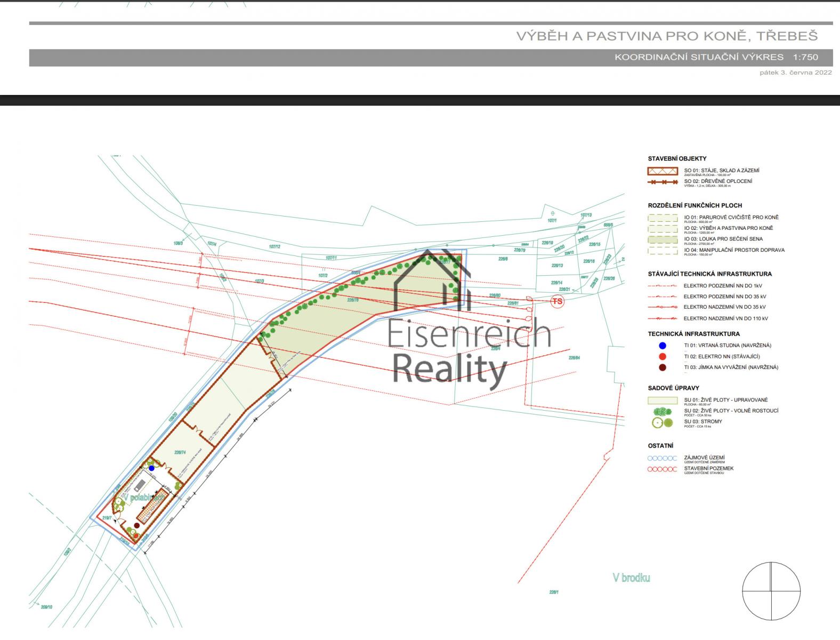
Task: Click the red TI 02 Elektro NN legend dot
Action: click(662, 356)
